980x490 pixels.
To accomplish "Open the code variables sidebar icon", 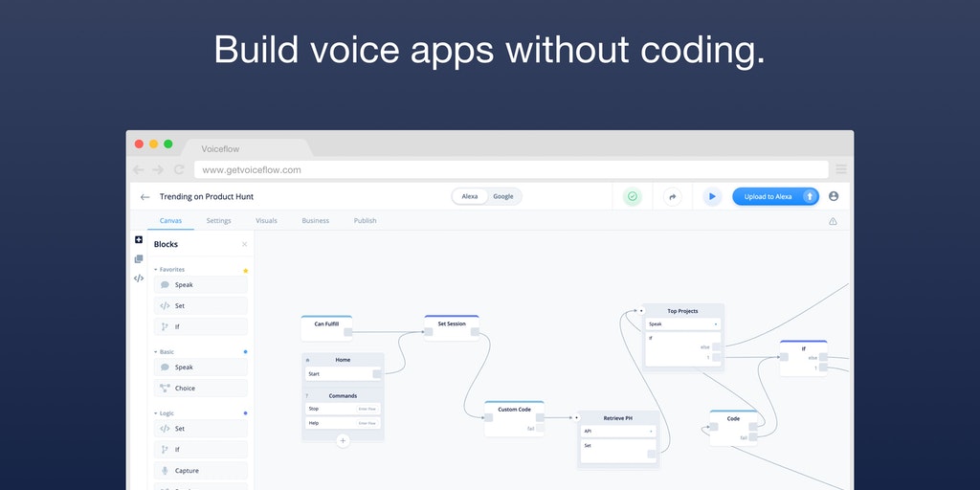I will (139, 278).
